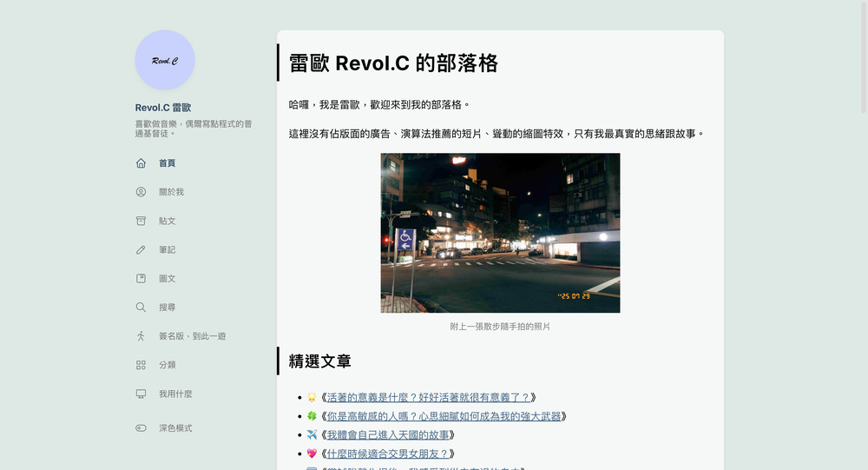Open article 什麼時候適合交男女朋友
Screen dimensions: 868x470
click(x=388, y=453)
